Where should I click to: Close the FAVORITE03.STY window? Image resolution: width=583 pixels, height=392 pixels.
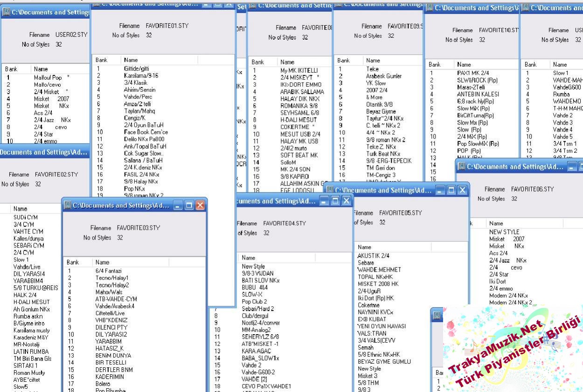(200, 205)
